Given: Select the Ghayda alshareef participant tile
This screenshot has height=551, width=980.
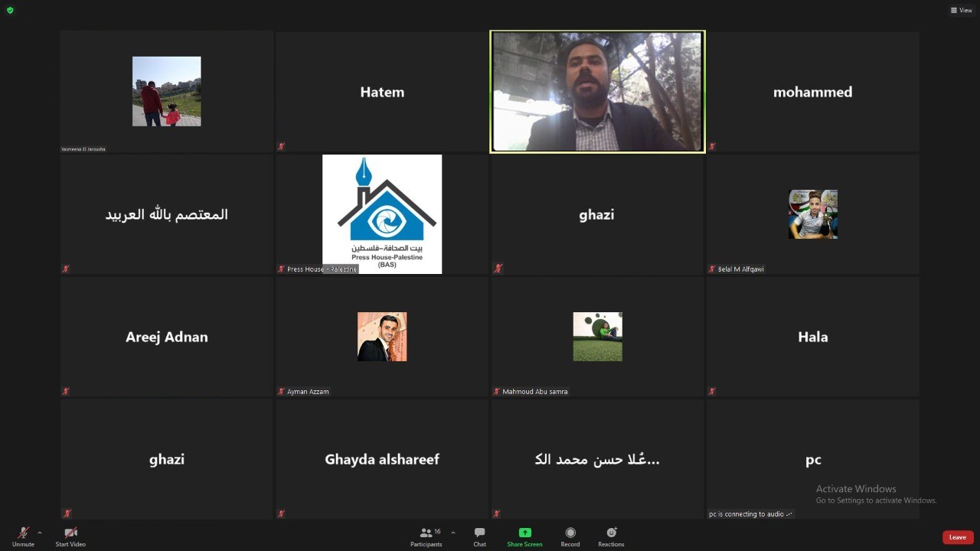Looking at the screenshot, I should coord(382,459).
